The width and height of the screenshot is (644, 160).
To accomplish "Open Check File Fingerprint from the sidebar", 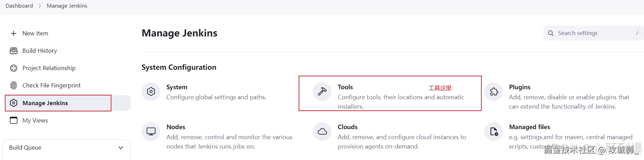I will [51, 85].
